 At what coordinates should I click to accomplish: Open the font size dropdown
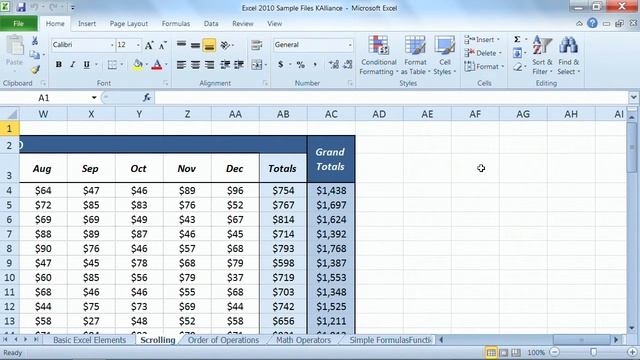click(138, 45)
